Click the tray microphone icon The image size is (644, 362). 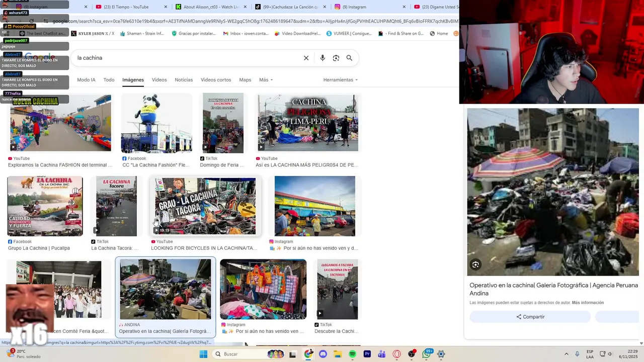click(x=577, y=354)
